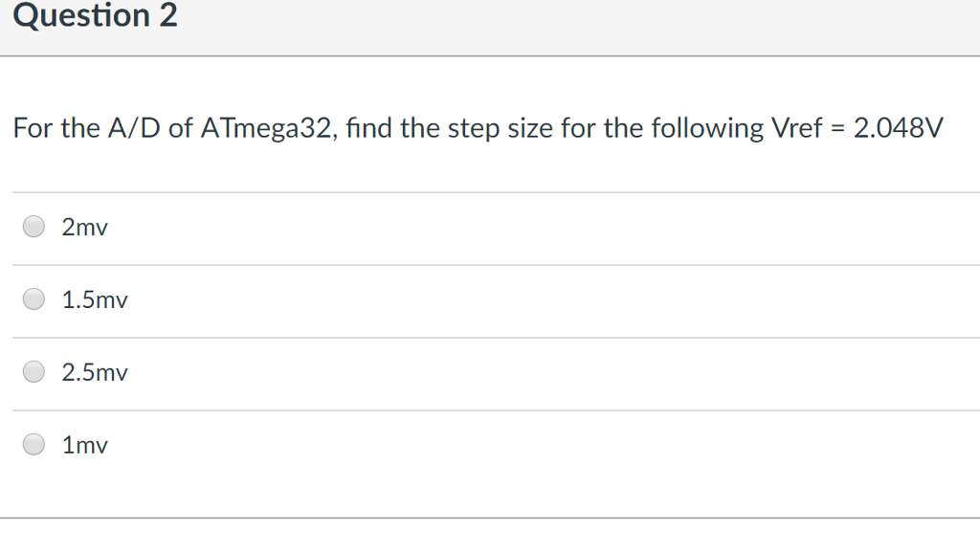Click the Question 2 header
The height and width of the screenshot is (553, 980).
coord(94,15)
